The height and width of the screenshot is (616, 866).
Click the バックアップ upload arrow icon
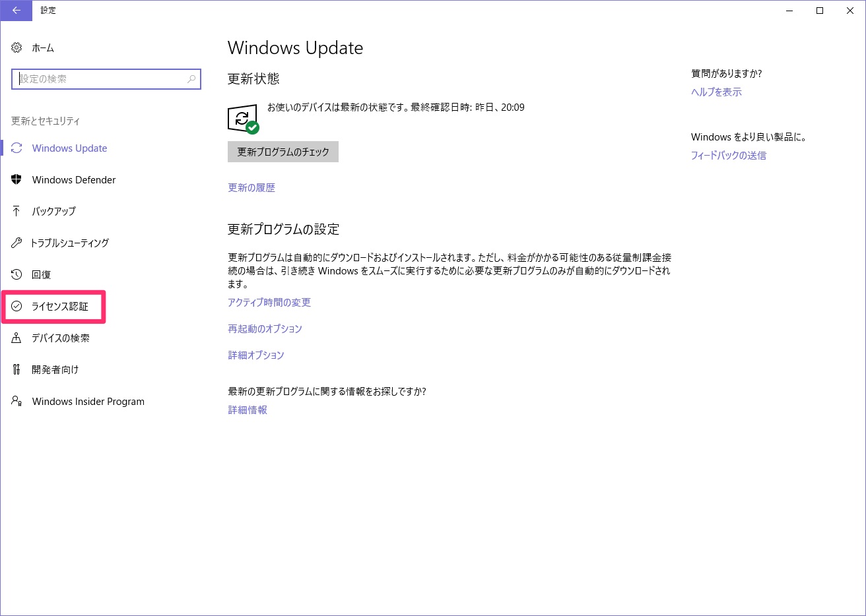(x=17, y=211)
